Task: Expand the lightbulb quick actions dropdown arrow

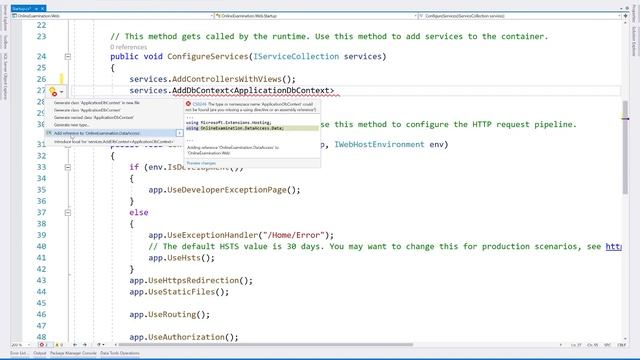Action: [62, 92]
